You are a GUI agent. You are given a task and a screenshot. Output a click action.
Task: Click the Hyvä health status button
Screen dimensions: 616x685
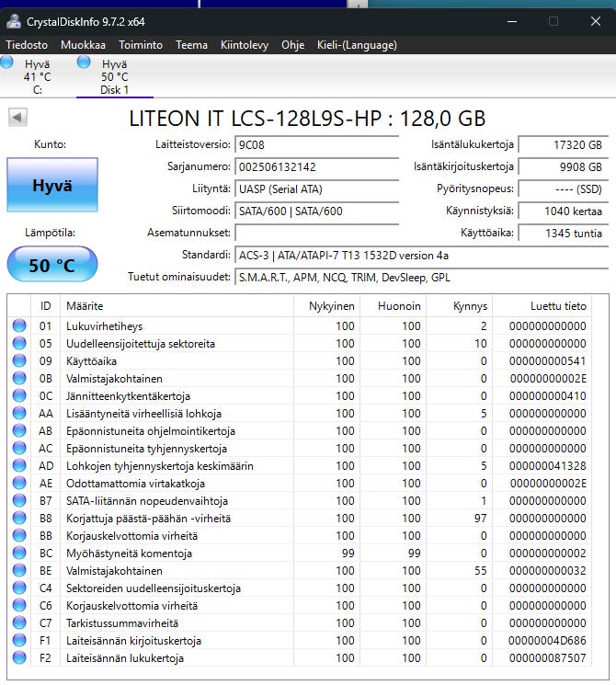click(52, 185)
